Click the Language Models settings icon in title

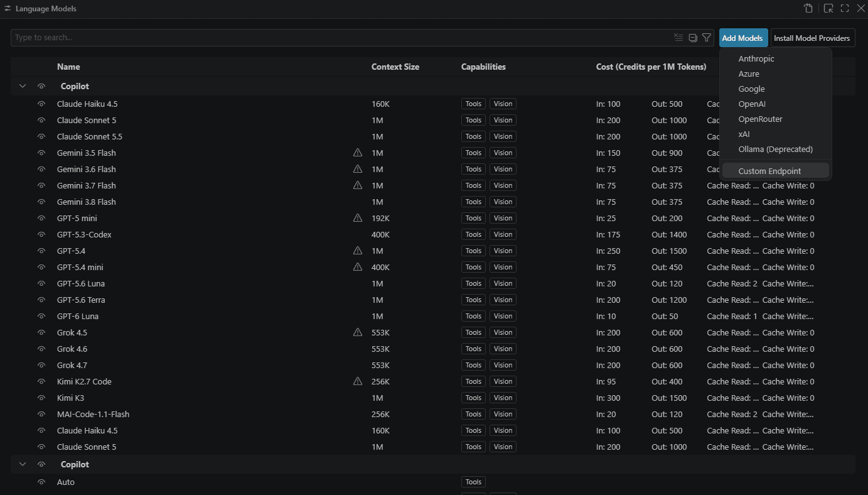click(8, 9)
